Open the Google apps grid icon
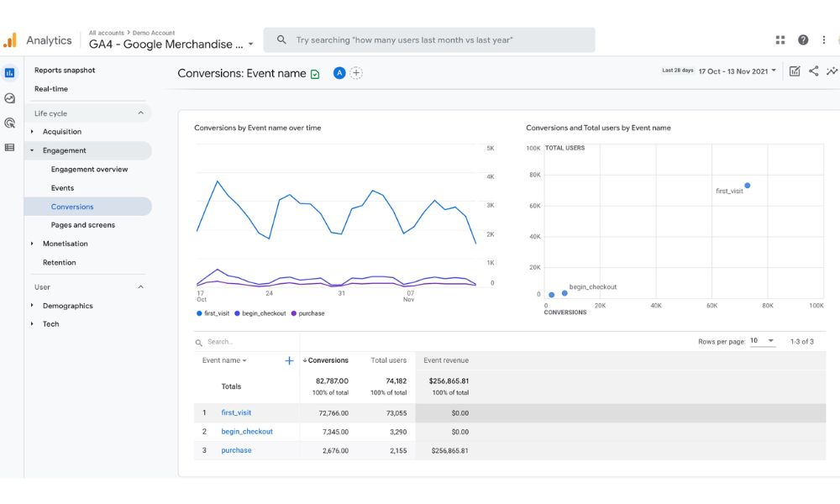The image size is (840, 504). (780, 39)
